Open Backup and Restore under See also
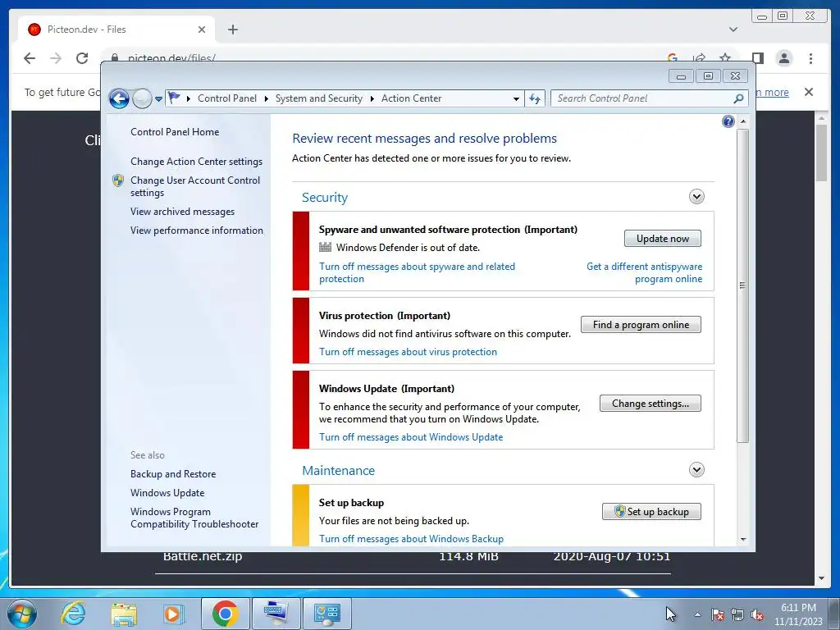Viewport: 840px width, 630px height. pos(173,474)
